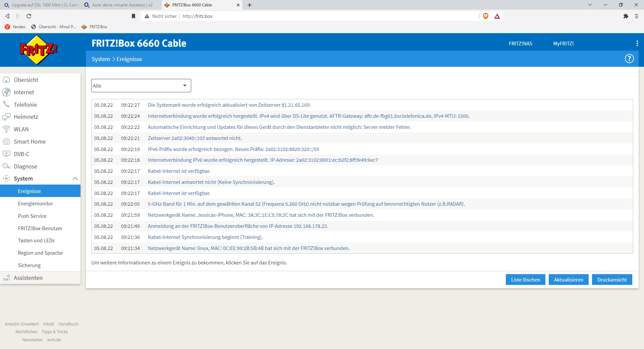This screenshot has height=349, width=644.
Task: Open the Alle event filter dropdown
Action: pos(141,86)
